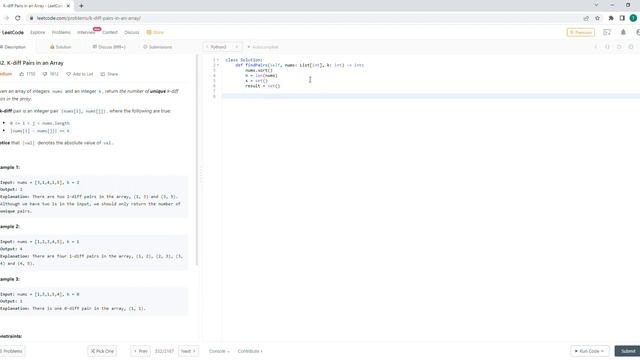This screenshot has height=360, width=640.
Task: Click the browser reload icon
Action: [18, 18]
